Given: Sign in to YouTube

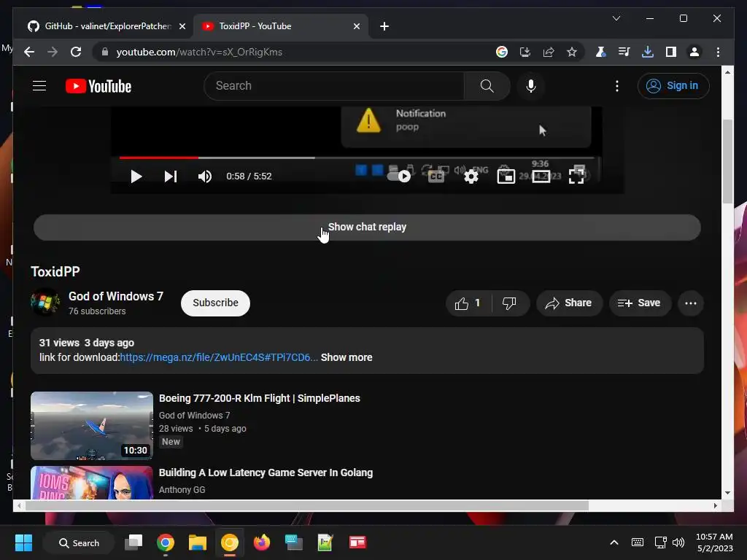Looking at the screenshot, I should [673, 86].
